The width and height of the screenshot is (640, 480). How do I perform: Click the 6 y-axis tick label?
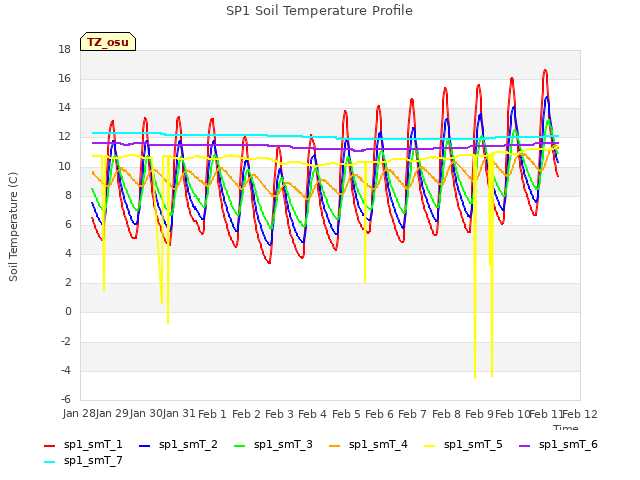(68, 224)
